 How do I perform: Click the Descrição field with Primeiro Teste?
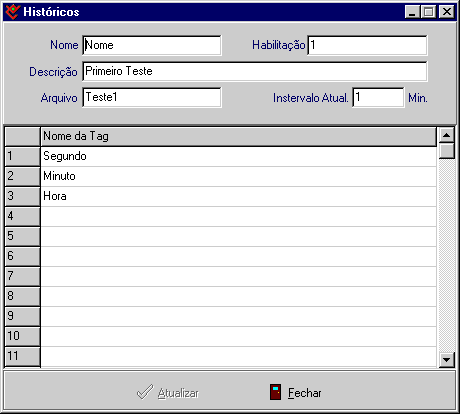pos(255,71)
